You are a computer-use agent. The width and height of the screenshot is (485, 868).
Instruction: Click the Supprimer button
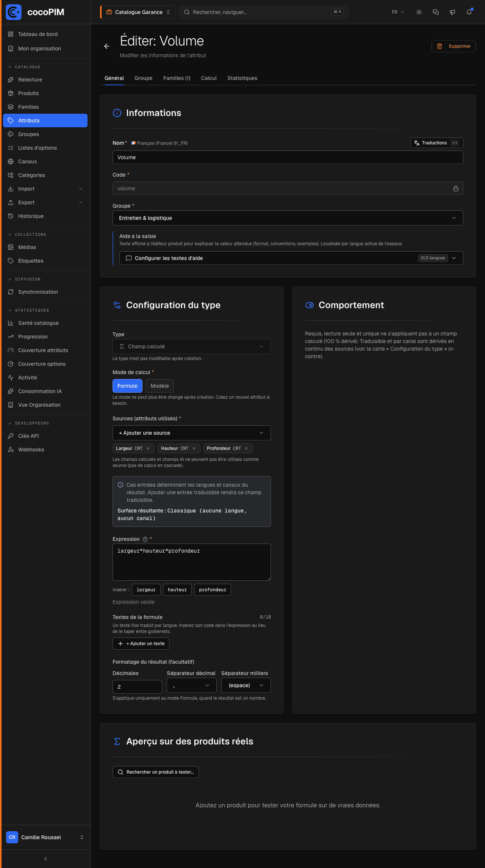pyautogui.click(x=454, y=46)
